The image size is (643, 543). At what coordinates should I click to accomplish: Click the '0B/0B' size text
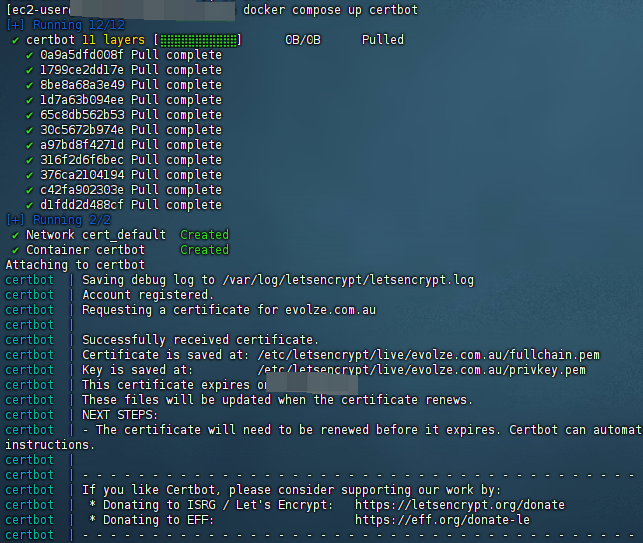(303, 40)
